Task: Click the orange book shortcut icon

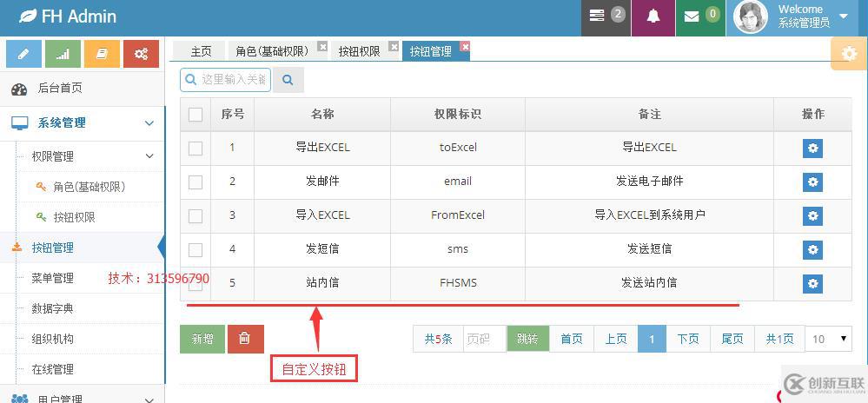Action: [x=102, y=54]
